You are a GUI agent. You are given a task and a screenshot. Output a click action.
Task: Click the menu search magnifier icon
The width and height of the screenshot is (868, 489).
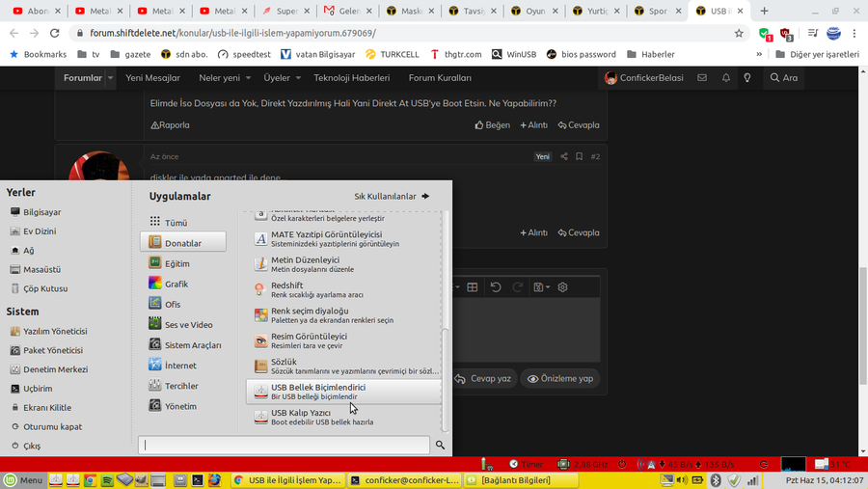440,445
